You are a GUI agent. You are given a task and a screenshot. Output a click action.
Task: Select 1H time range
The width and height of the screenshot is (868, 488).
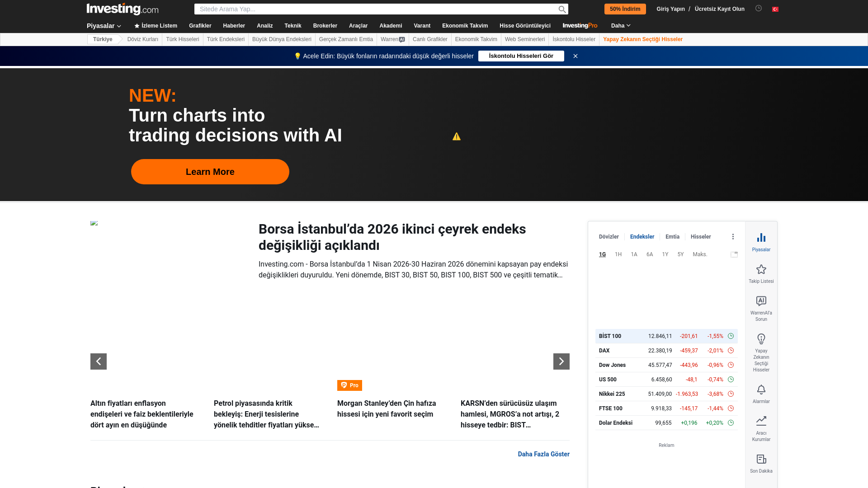(x=618, y=254)
